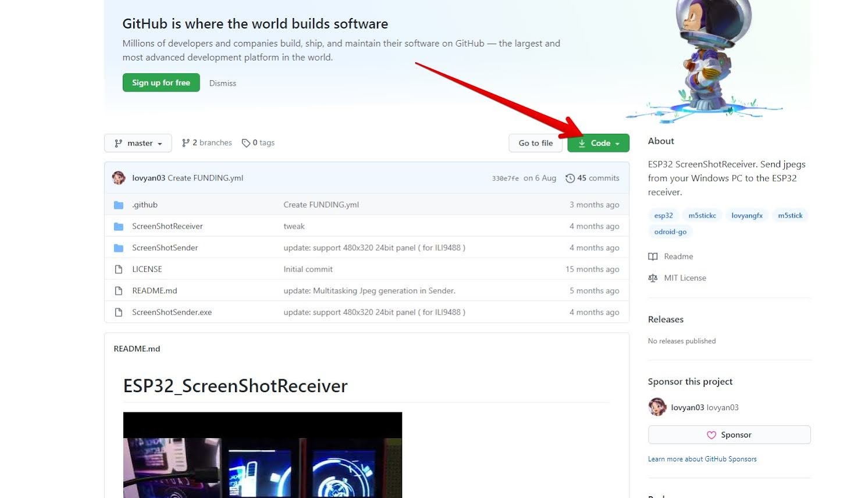Click the Sponsor button
This screenshot has height=498, width=868.
pos(729,435)
